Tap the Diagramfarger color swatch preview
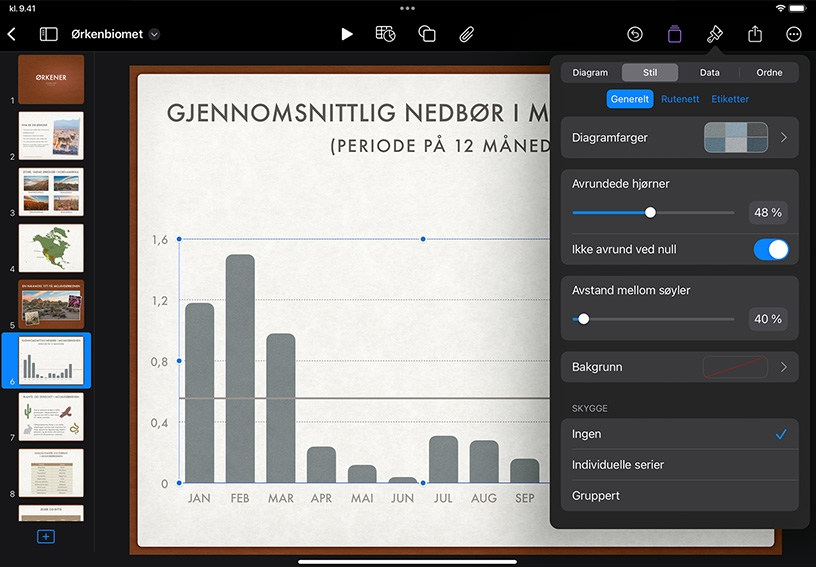 tap(736, 137)
